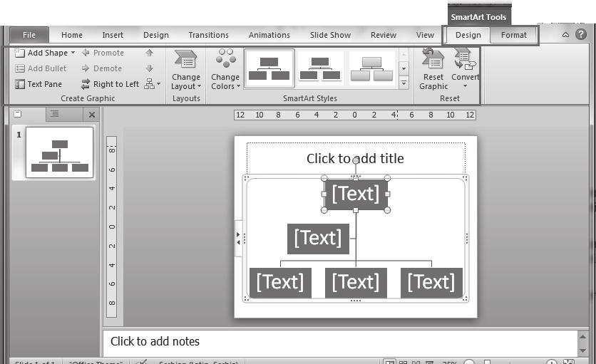The height and width of the screenshot is (364, 596).
Task: Open the Insert ribbon tab
Action: click(113, 35)
